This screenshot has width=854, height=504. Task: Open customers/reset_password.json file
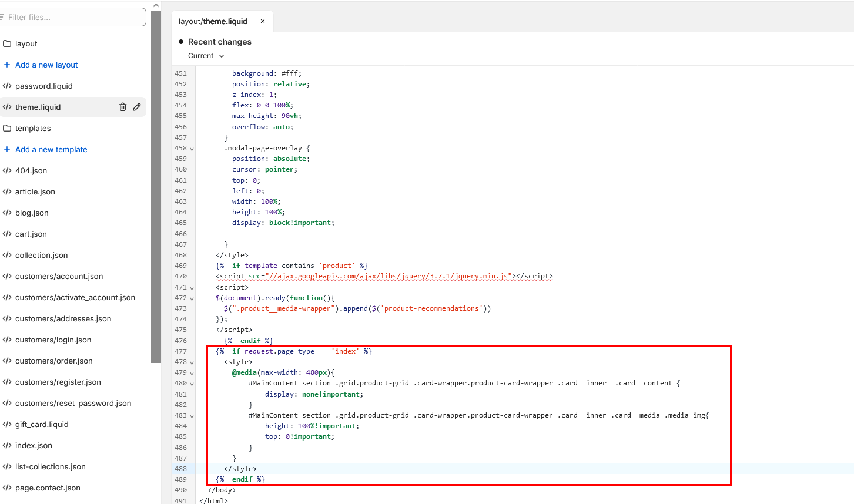point(73,403)
